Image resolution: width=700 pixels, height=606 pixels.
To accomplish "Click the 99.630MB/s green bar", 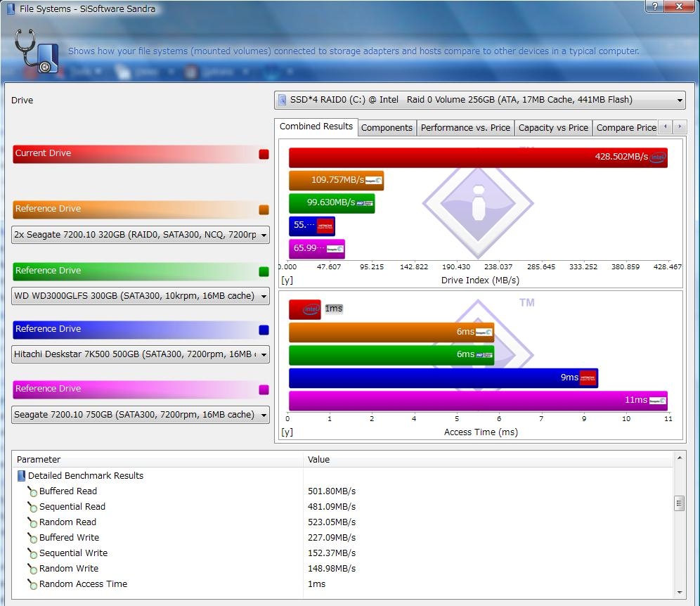I will (332, 203).
